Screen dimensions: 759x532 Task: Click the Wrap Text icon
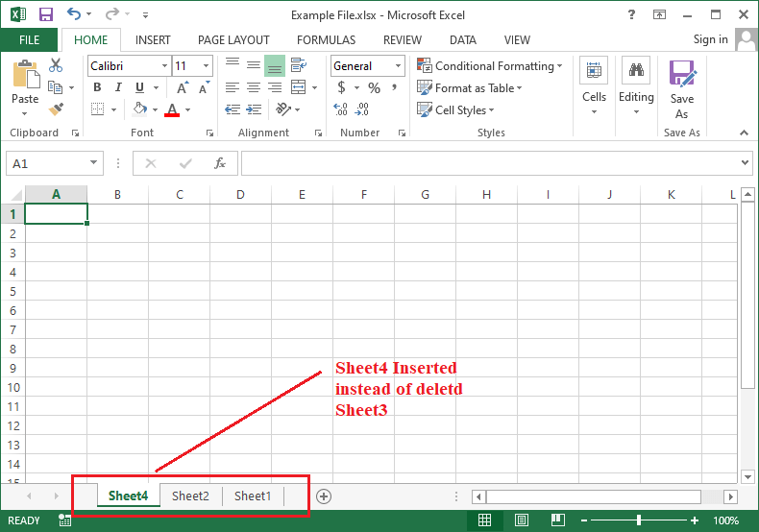click(x=299, y=65)
